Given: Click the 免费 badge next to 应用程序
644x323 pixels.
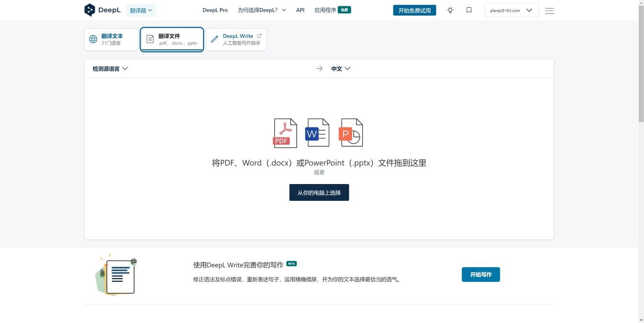Looking at the screenshot, I should [345, 10].
